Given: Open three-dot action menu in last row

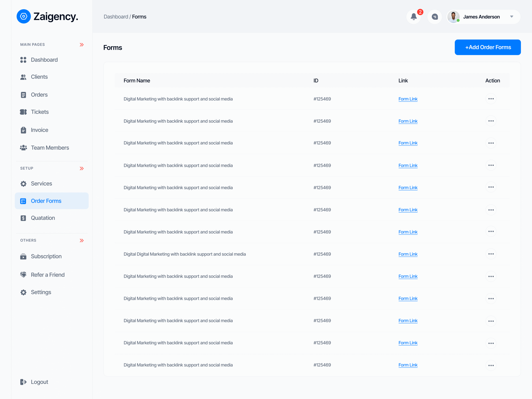Looking at the screenshot, I should coord(491,365).
